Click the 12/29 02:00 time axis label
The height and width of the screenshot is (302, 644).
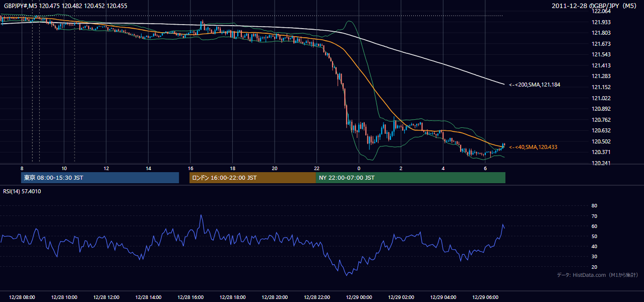(x=401, y=297)
